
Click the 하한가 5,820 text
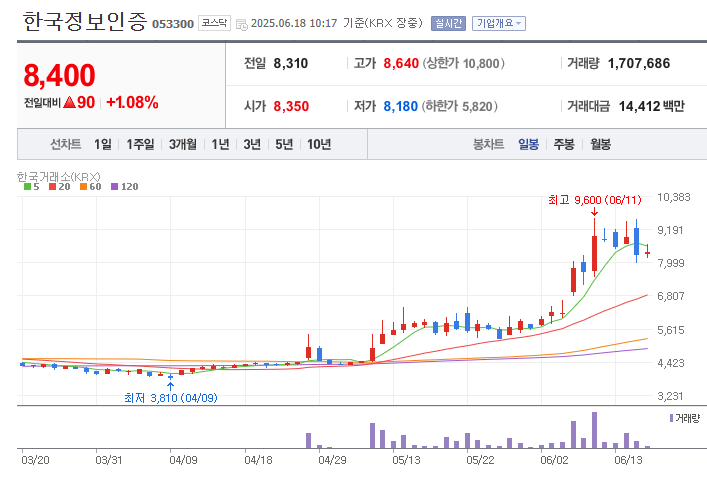pyautogui.click(x=460, y=106)
